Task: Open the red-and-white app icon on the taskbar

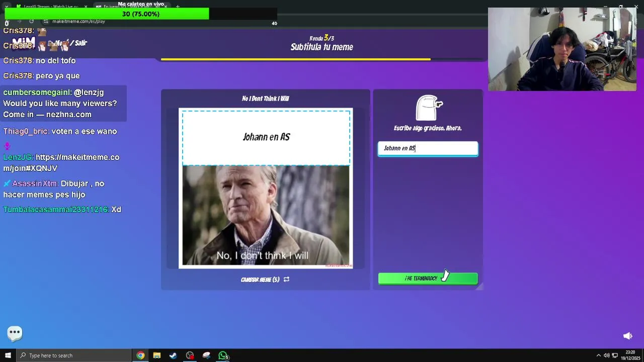Action: (206, 355)
